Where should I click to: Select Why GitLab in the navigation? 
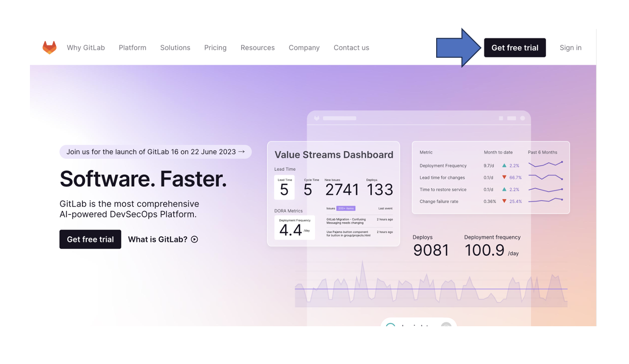click(86, 48)
